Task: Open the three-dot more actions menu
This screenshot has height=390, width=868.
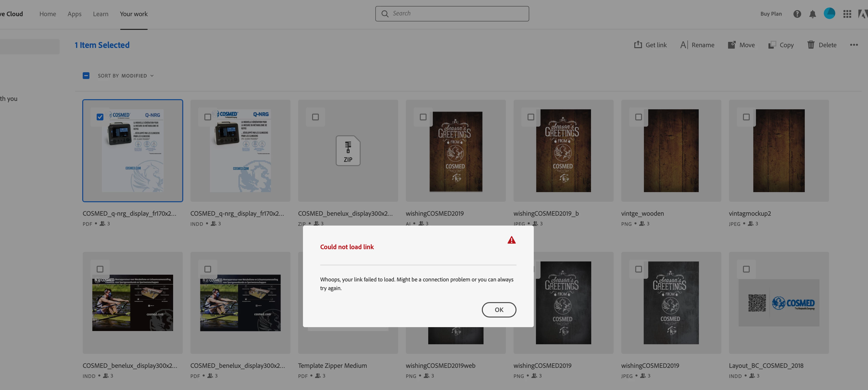Action: [x=854, y=45]
